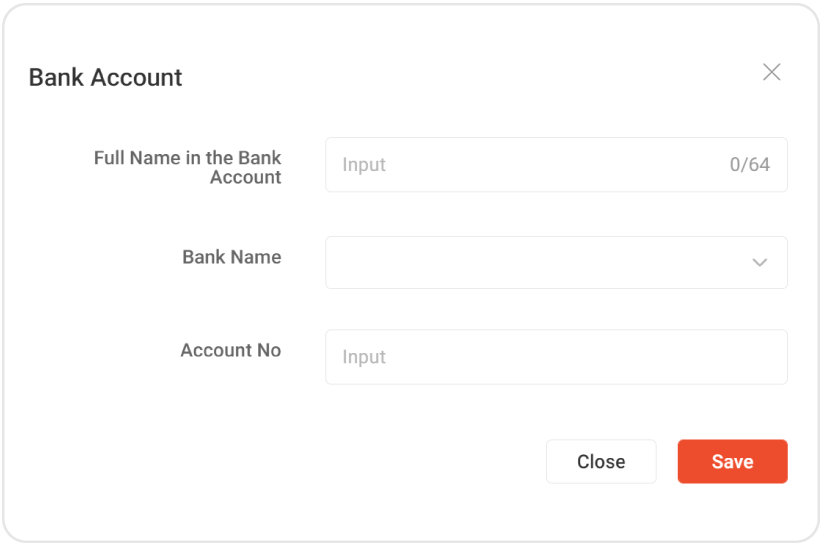Save the bank account details
822x545 pixels.
point(732,461)
